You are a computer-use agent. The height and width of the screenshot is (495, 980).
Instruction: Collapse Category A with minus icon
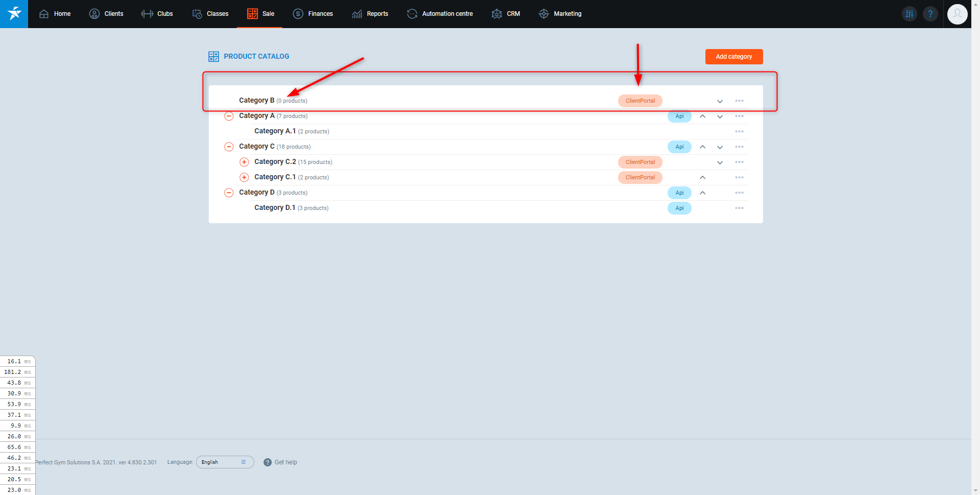(x=229, y=116)
